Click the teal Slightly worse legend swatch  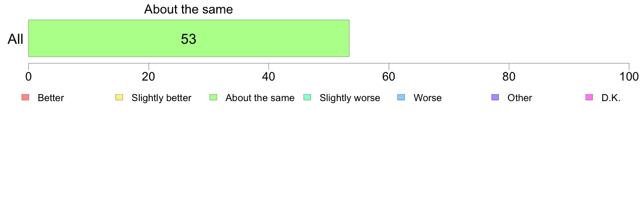307,97
